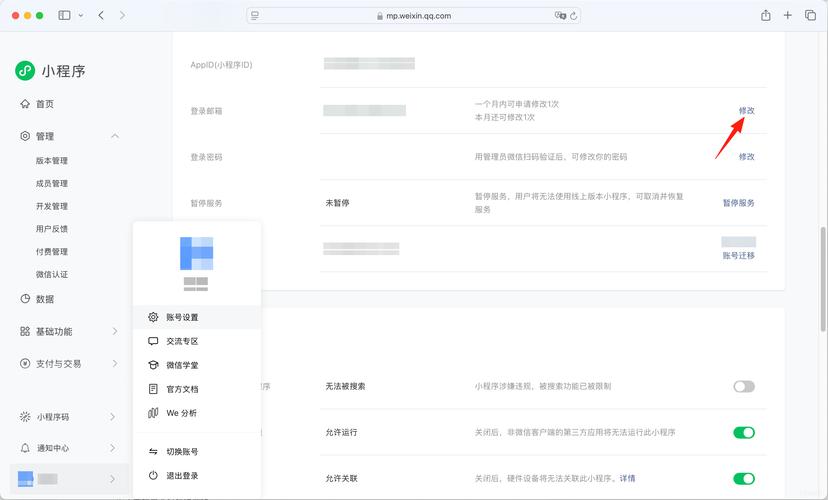
Task: Select 交流专区 menu entry
Action: click(197, 341)
